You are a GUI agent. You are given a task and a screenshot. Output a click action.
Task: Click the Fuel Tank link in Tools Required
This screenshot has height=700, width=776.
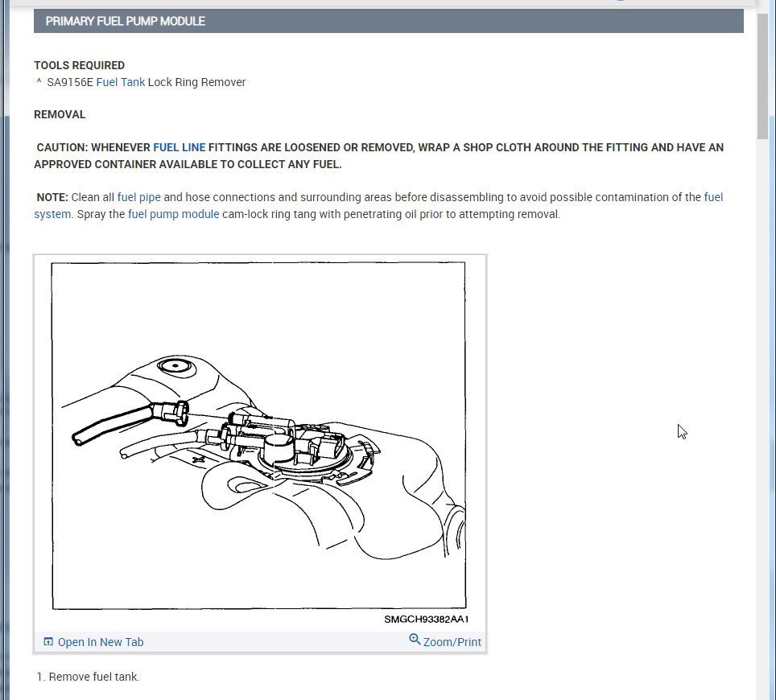tap(120, 82)
